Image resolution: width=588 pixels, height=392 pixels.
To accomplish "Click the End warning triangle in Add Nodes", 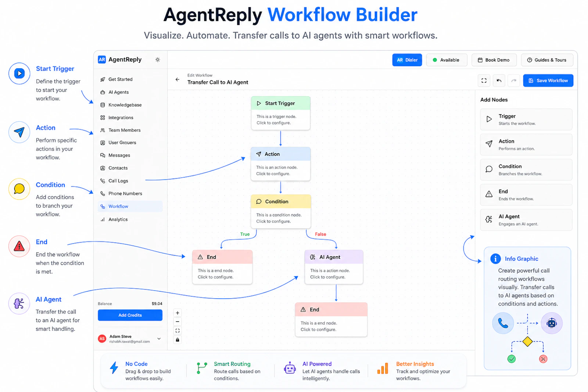I will (489, 194).
